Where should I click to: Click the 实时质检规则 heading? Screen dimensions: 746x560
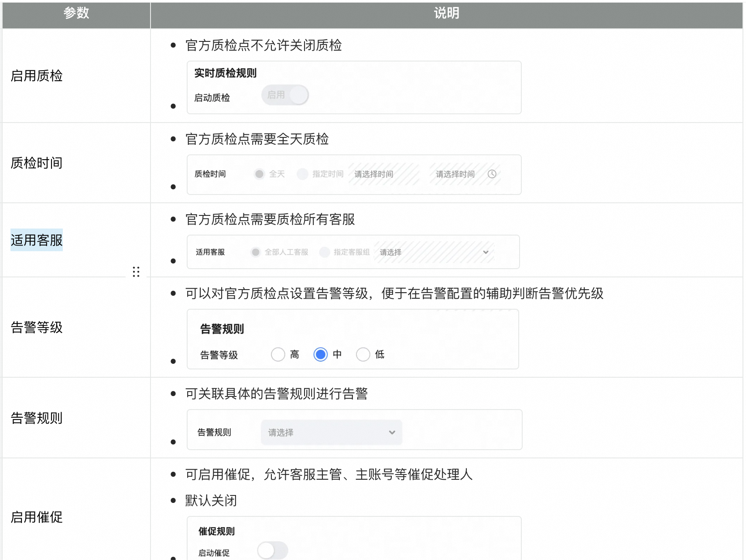click(226, 73)
